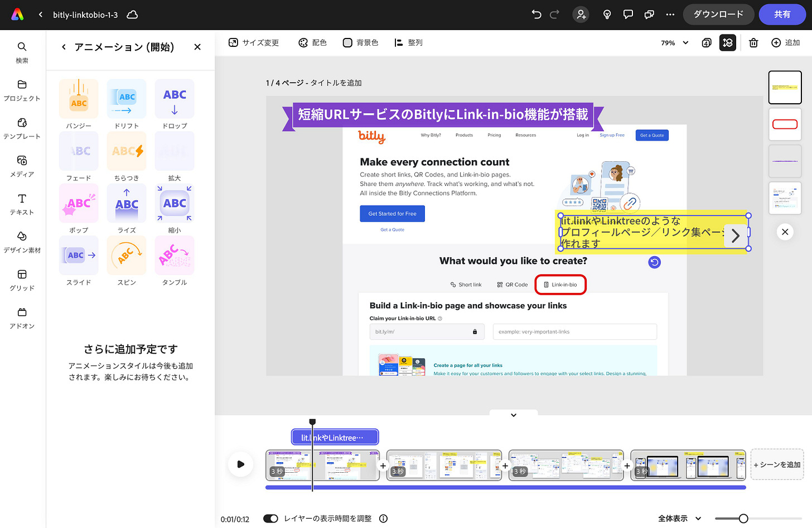Select the second page thumbnail with red rectangle
This screenshot has width=812, height=528.
(785, 124)
